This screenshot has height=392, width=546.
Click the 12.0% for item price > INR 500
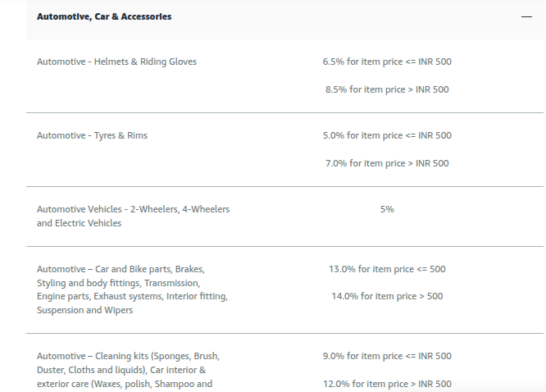pyautogui.click(x=387, y=384)
